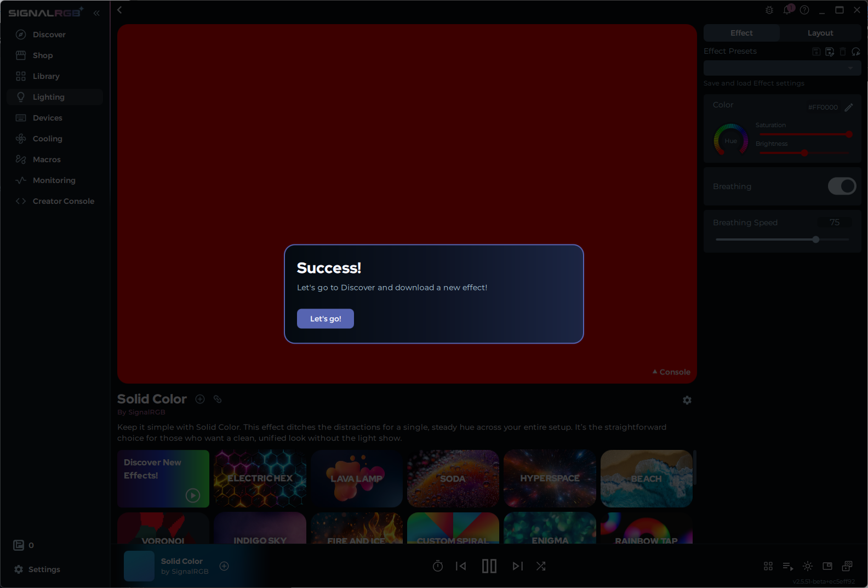The height and width of the screenshot is (588, 868).
Task: Click the bug report icon top bar
Action: pos(769,10)
